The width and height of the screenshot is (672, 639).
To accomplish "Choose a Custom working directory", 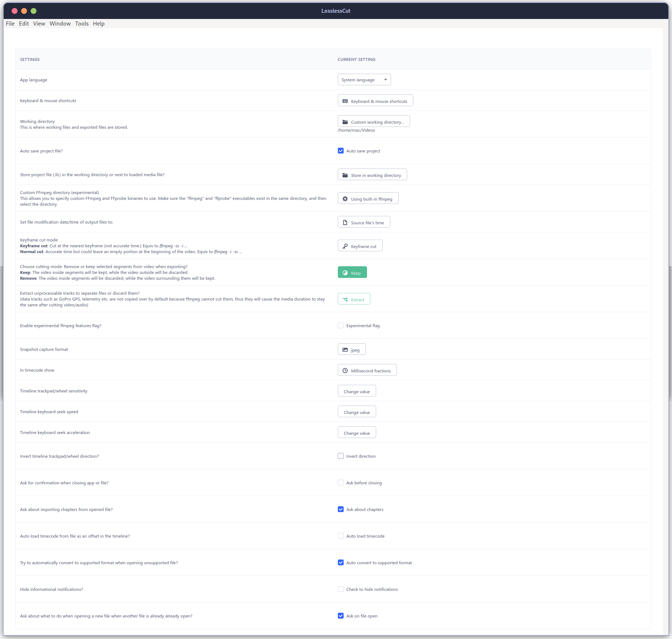I will 374,121.
